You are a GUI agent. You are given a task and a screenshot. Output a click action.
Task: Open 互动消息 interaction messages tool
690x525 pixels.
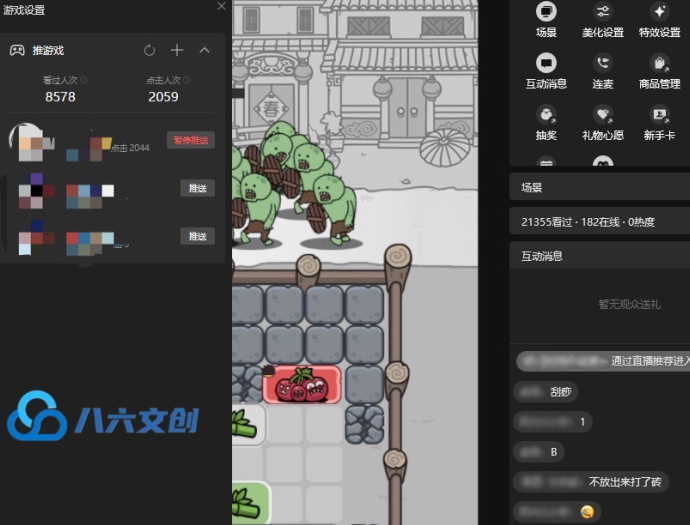pos(546,71)
